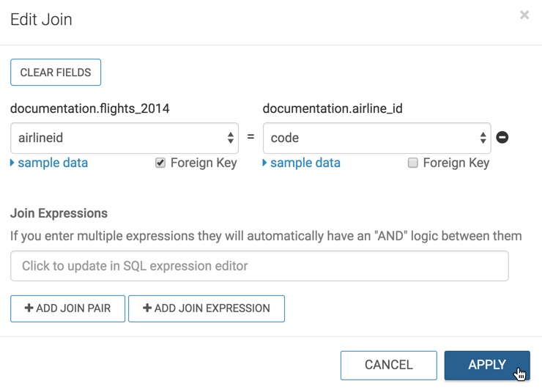542x392 pixels.
Task: Click the CLEAR FIELDS button
Action: [56, 73]
